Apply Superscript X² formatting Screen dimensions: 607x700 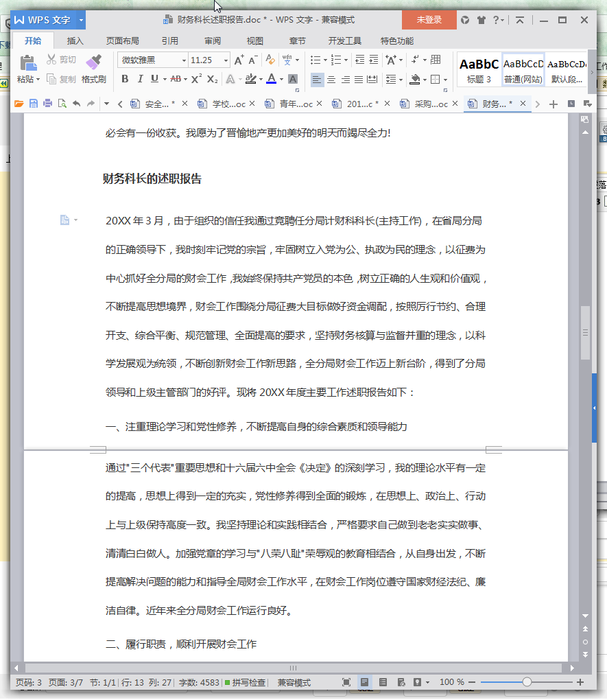[196, 79]
